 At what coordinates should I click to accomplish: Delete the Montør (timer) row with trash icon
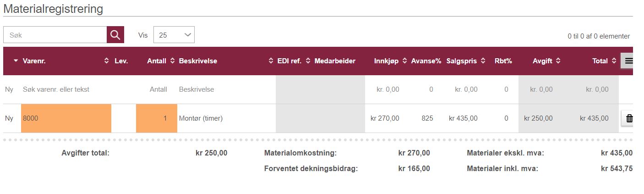point(629,118)
